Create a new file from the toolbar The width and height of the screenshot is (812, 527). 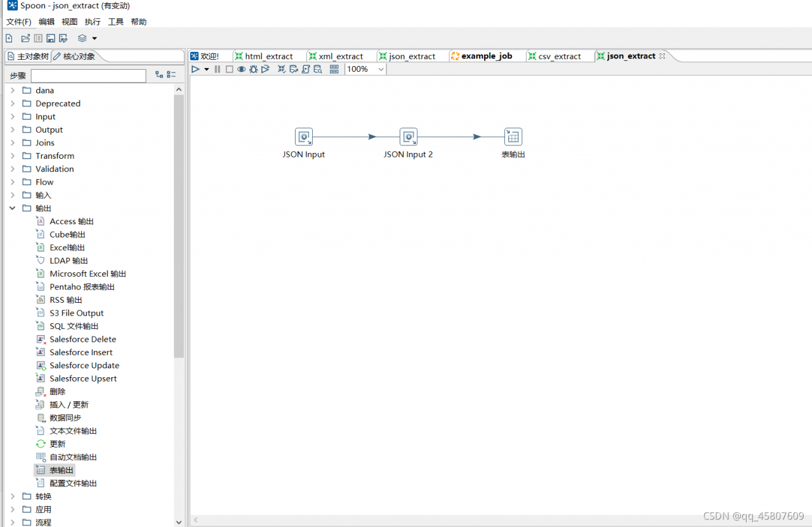9,39
